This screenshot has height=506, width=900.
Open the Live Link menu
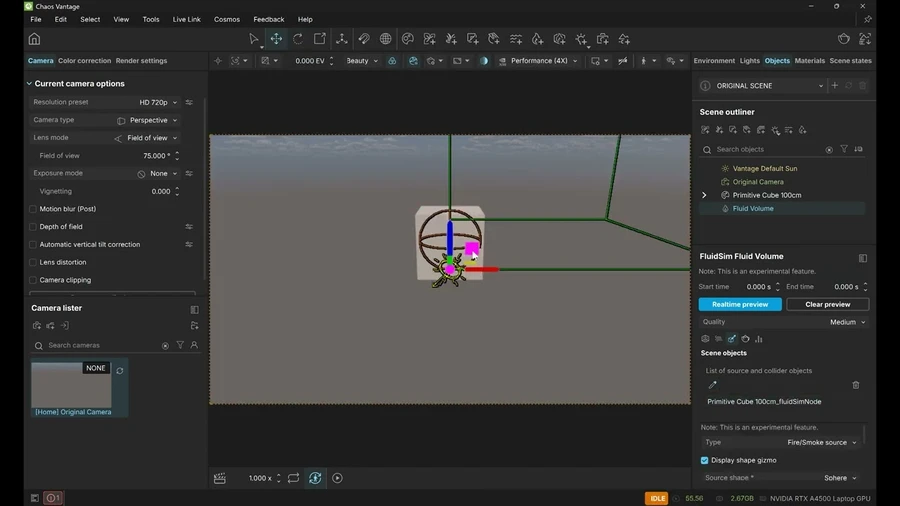186,19
